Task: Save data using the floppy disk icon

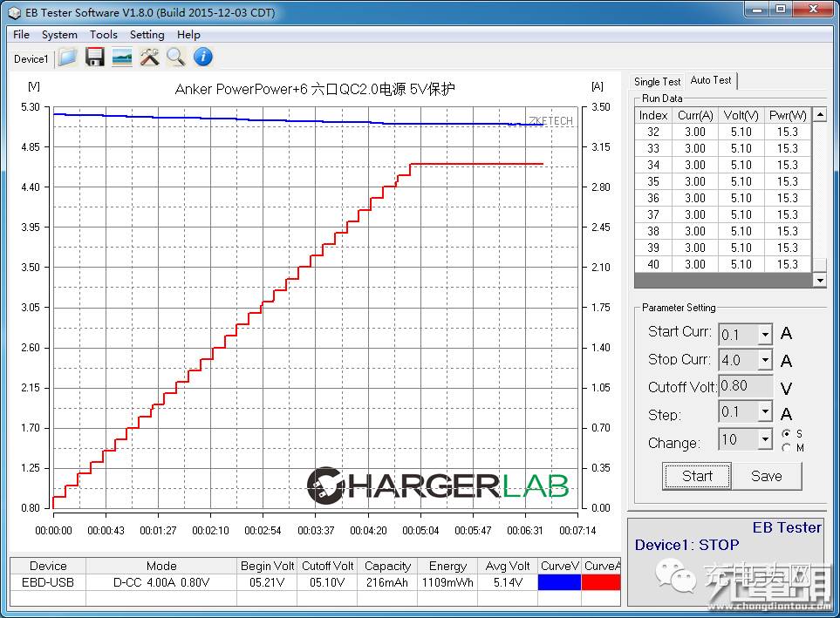Action: coord(95,57)
